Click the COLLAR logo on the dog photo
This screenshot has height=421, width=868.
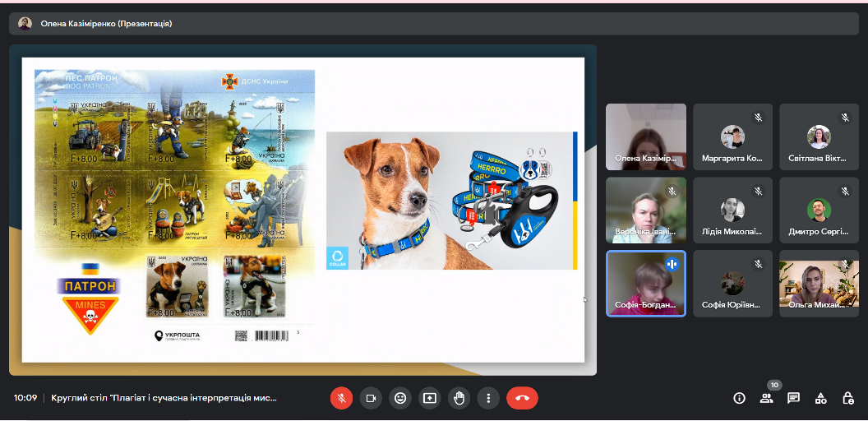pyautogui.click(x=338, y=257)
